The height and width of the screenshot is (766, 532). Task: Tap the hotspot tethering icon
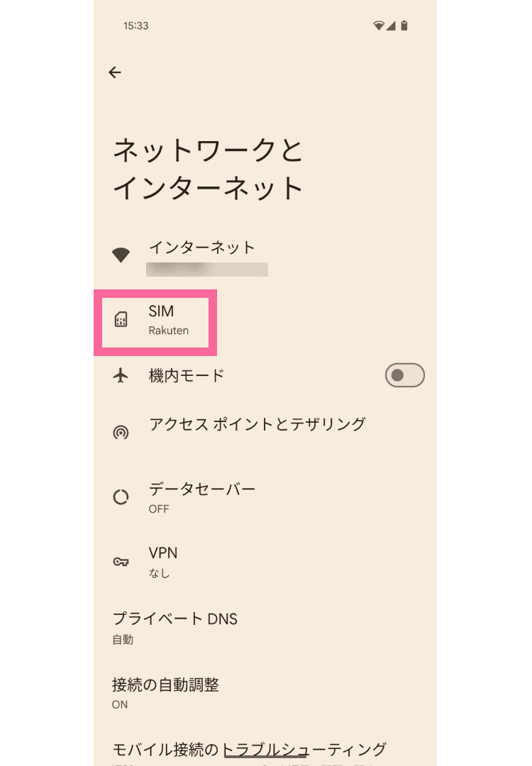pos(121,432)
